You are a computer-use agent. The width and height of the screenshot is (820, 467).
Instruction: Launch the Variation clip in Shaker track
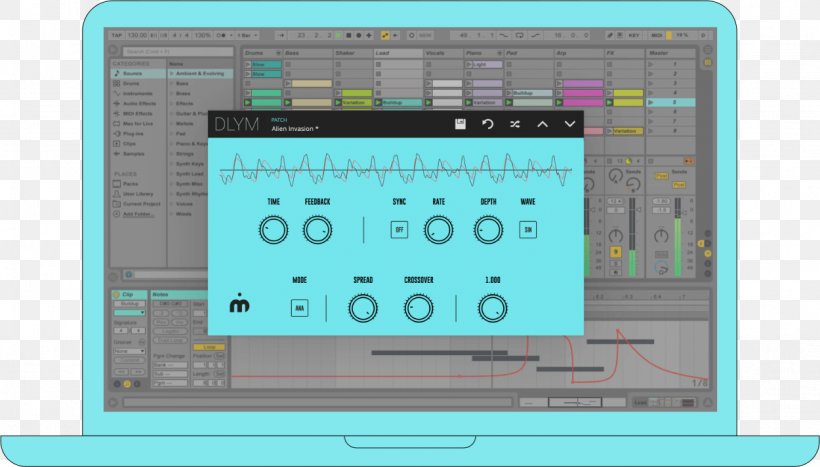(355, 102)
